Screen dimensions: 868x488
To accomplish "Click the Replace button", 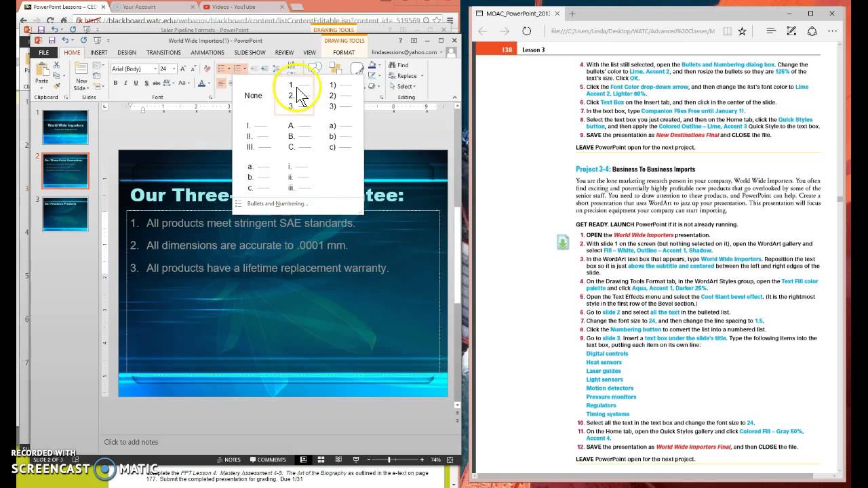I will click(402, 76).
